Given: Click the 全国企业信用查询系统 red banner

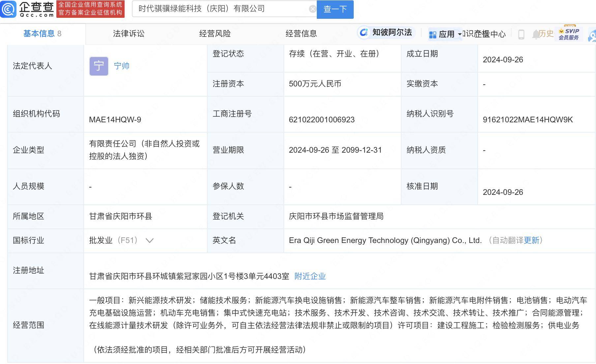Looking at the screenshot, I should (90, 9).
